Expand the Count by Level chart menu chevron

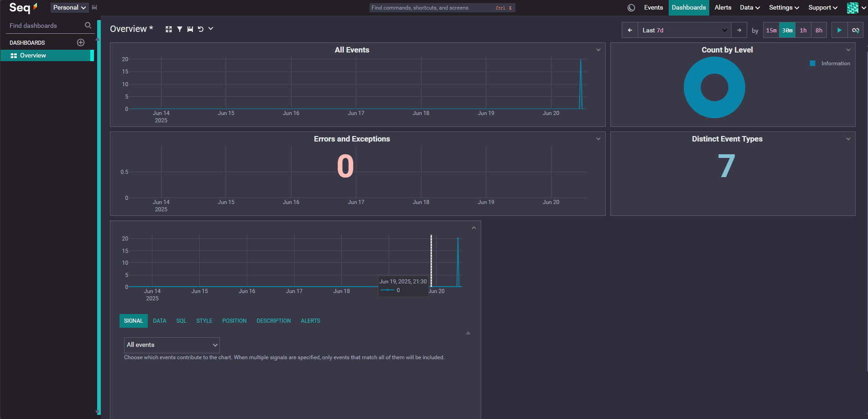pyautogui.click(x=848, y=50)
